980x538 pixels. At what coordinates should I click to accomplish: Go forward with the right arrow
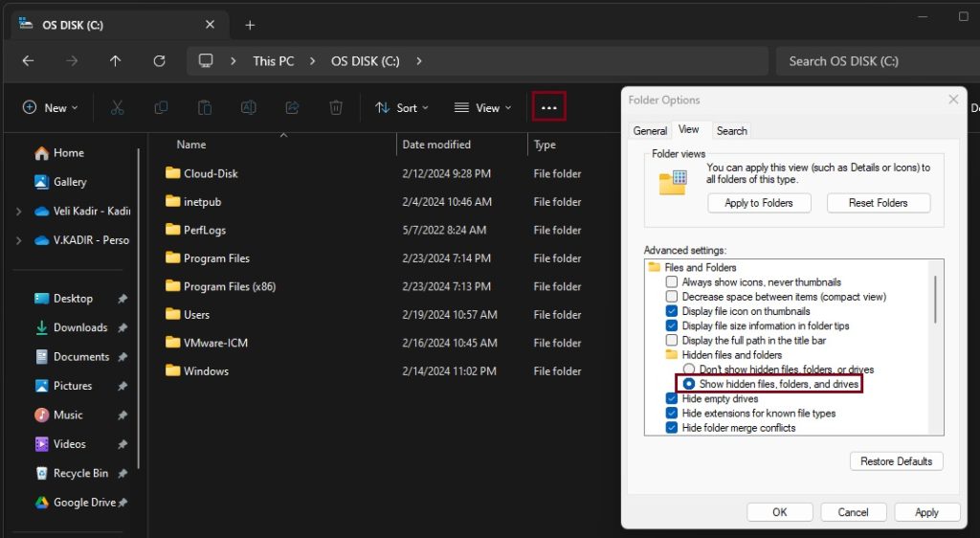pos(72,60)
